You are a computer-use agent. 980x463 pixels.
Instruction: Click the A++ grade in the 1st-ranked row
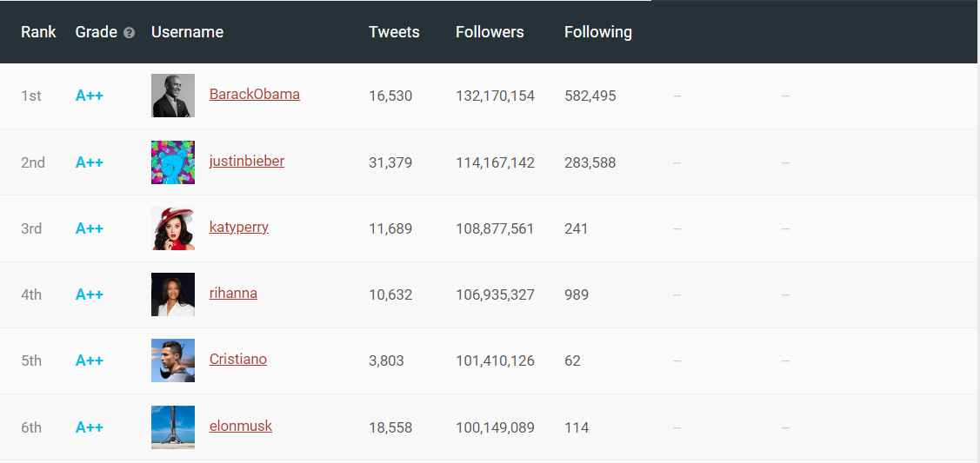click(90, 96)
